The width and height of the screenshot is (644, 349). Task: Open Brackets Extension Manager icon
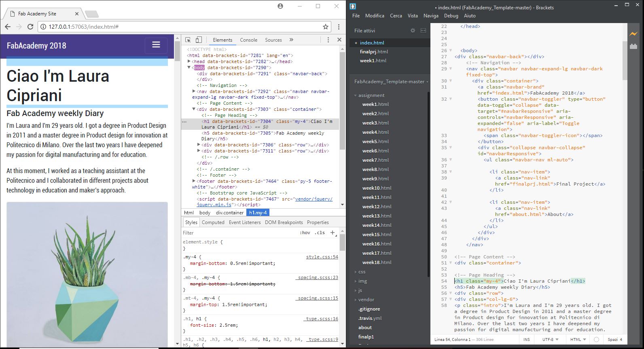633,47
